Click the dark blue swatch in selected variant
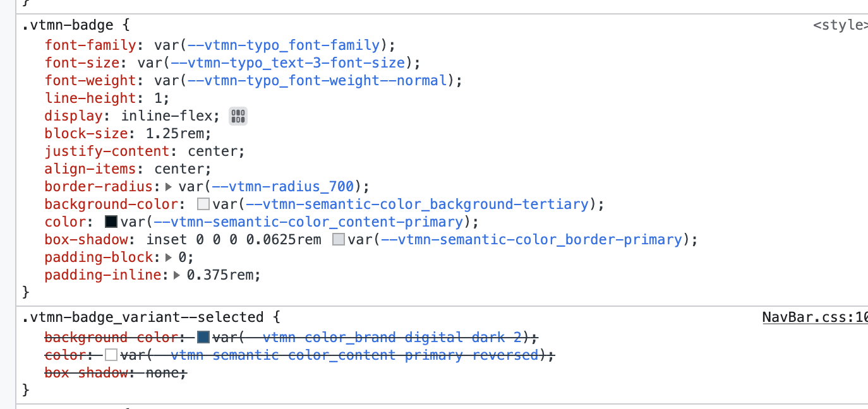The width and height of the screenshot is (868, 409). tap(202, 336)
